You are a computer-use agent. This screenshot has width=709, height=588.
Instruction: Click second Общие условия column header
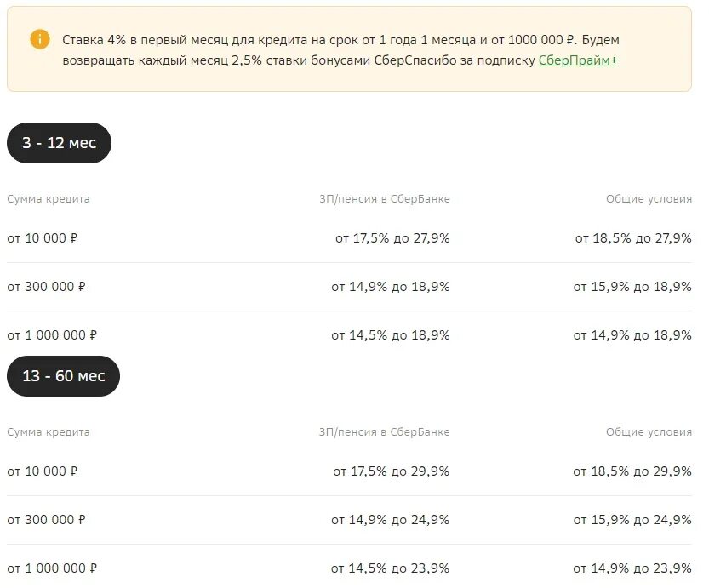[x=649, y=432]
